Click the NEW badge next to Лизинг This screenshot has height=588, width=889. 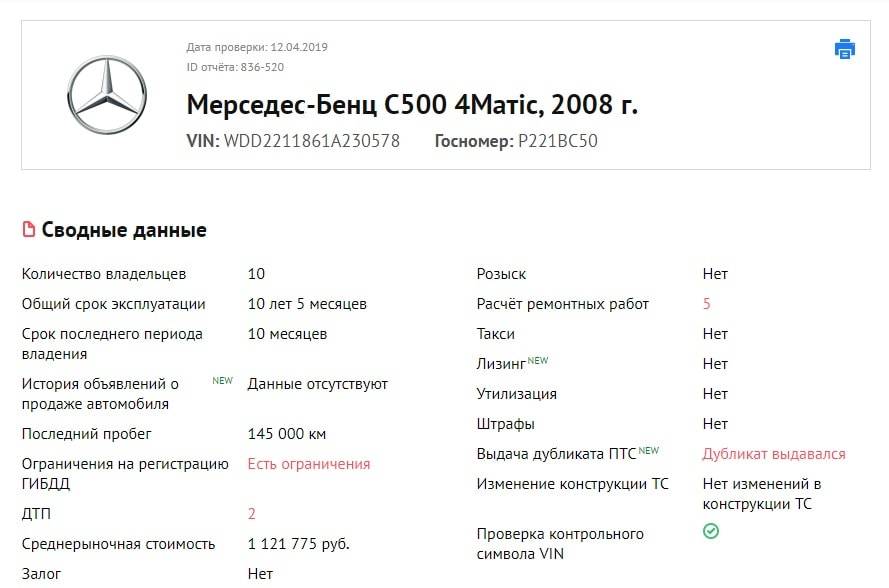pos(538,361)
